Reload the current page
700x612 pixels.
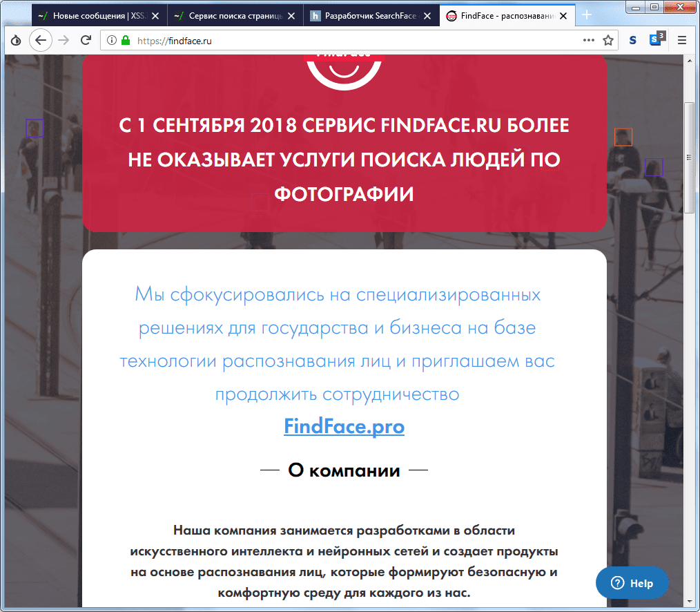pyautogui.click(x=86, y=41)
